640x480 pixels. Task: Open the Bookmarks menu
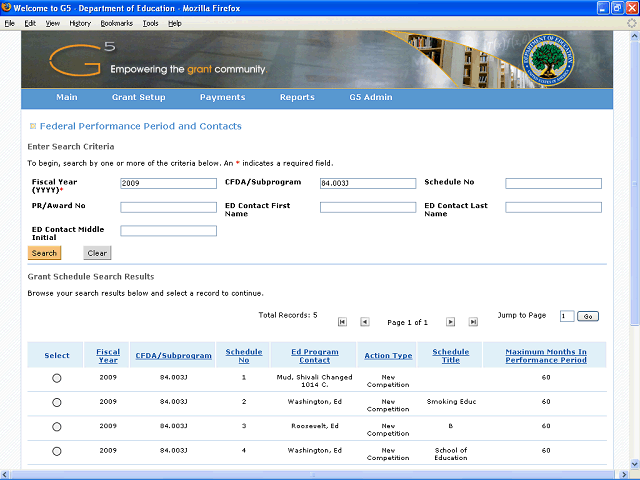pos(116,22)
